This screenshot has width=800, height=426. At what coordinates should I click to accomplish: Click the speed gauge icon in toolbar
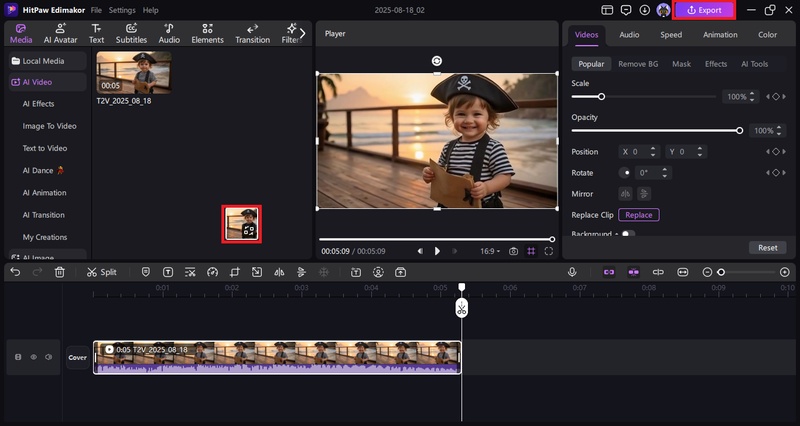[x=212, y=272]
